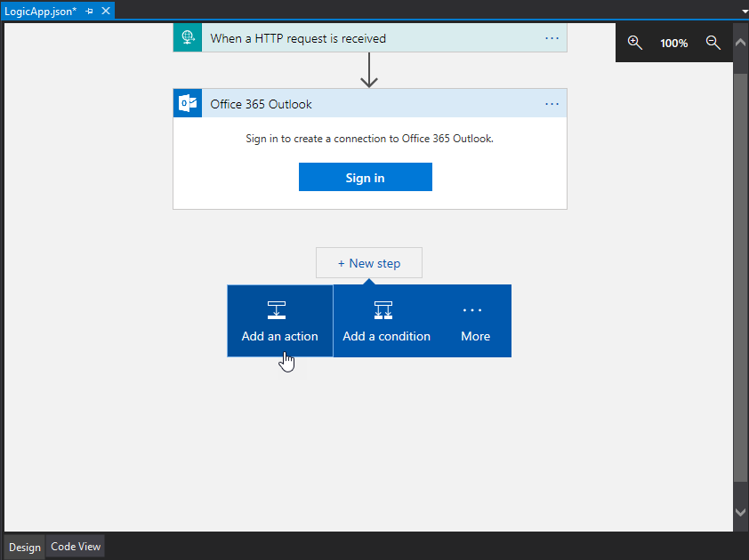The width and height of the screenshot is (749, 560).
Task: Click the HTTP request trigger globe icon
Action: [188, 38]
